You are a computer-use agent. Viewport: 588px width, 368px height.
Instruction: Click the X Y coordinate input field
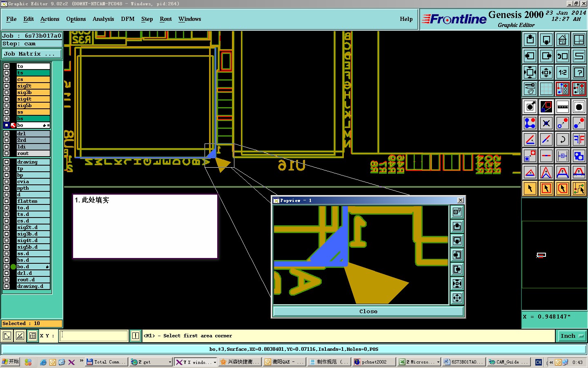(x=94, y=336)
